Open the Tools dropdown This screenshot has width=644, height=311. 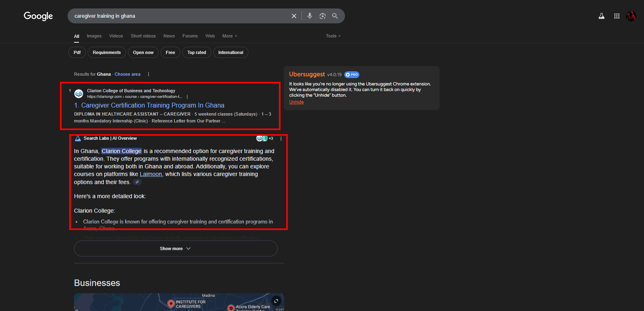pos(333,36)
